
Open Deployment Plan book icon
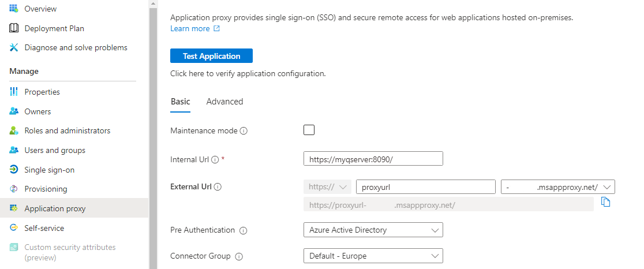(14, 28)
